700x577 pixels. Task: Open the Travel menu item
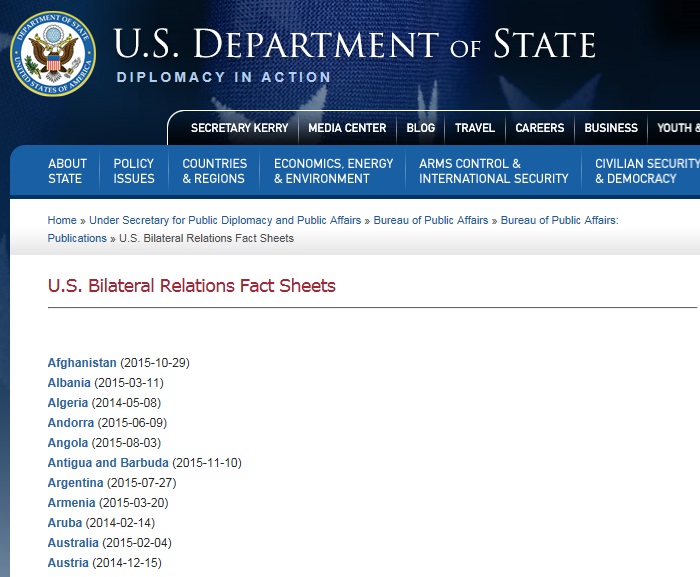pyautogui.click(x=475, y=128)
